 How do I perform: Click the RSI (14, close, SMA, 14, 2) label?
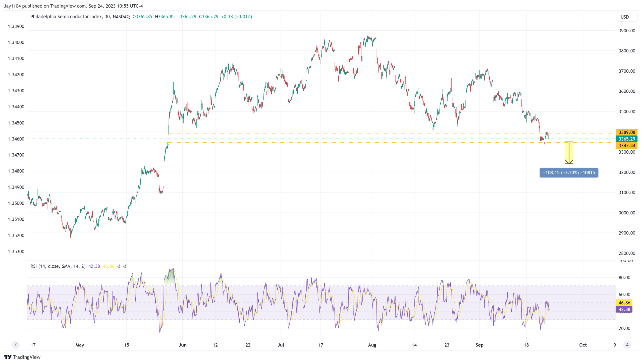point(58,266)
